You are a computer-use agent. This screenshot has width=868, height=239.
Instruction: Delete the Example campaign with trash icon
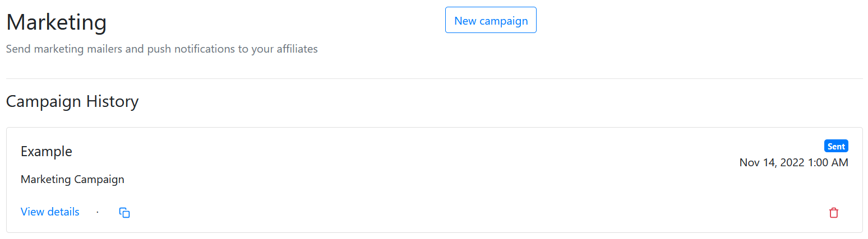[x=834, y=213]
